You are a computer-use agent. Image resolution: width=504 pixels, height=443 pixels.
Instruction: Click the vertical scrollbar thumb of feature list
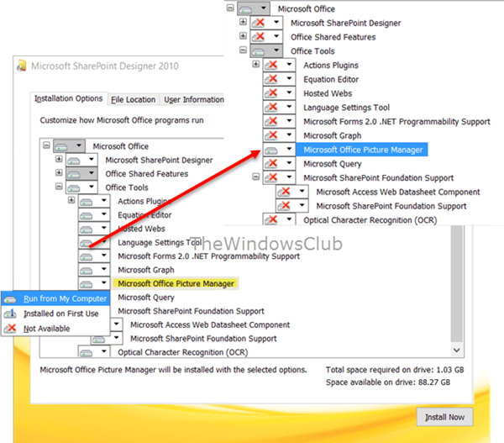(x=457, y=283)
